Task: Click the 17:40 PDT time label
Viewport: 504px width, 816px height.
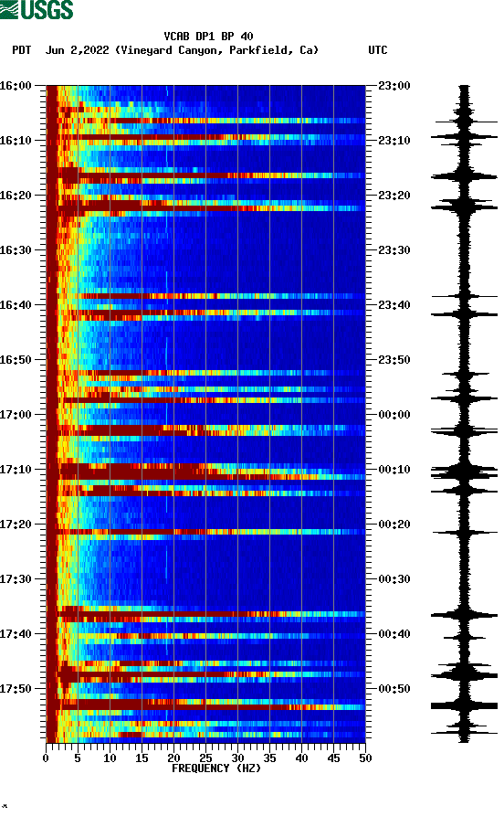Action: (x=16, y=634)
